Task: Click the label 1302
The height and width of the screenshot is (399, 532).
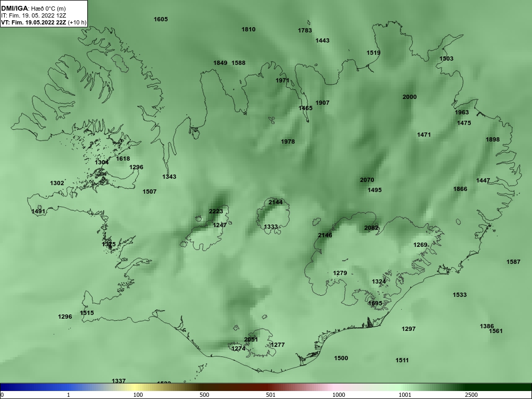Action: tap(57, 184)
